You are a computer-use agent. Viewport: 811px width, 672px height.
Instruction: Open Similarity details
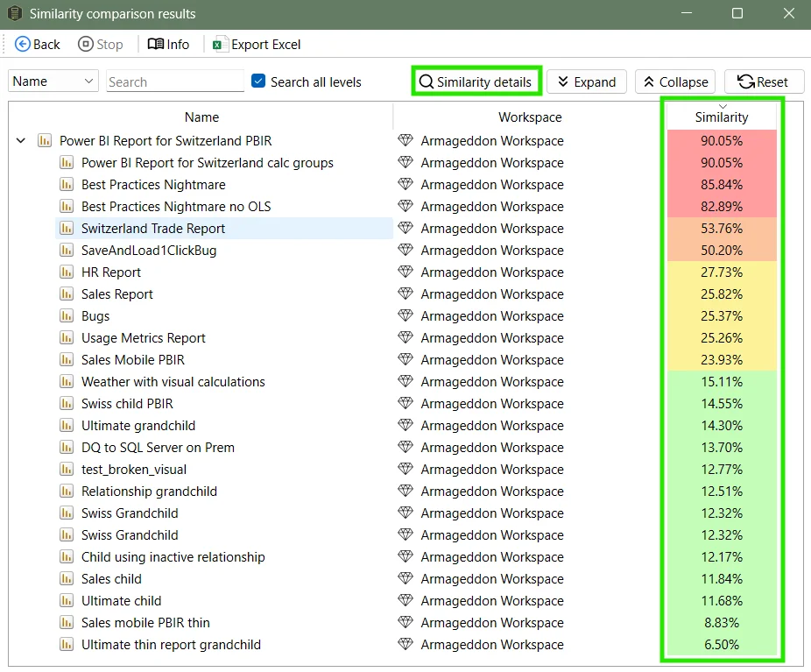tap(476, 81)
